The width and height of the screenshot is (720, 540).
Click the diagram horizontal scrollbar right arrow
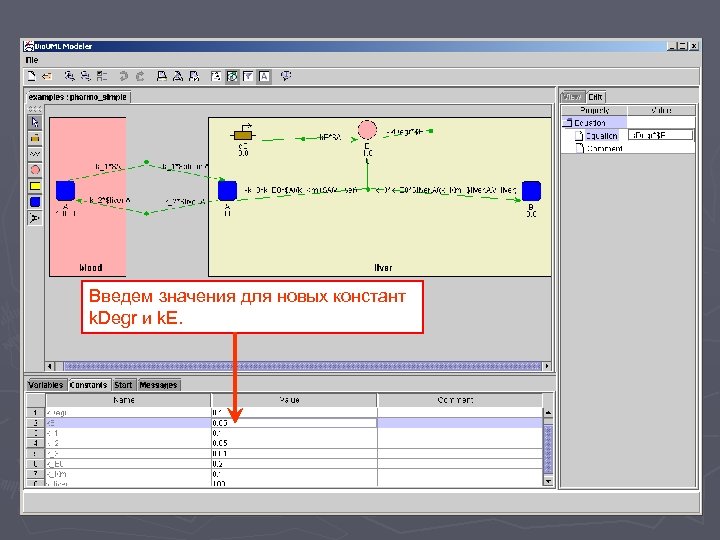click(546, 366)
